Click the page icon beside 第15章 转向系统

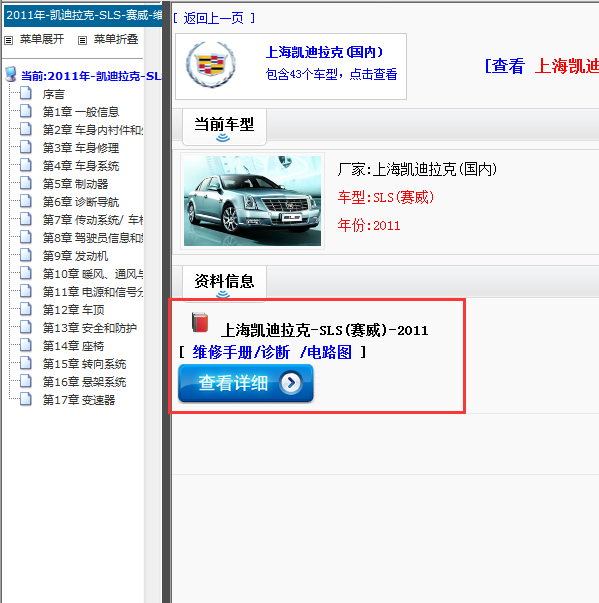(26, 363)
